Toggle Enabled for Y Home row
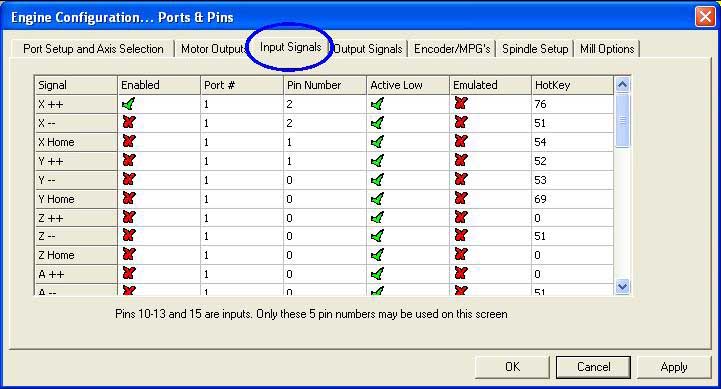The width and height of the screenshot is (721, 389). point(129,198)
